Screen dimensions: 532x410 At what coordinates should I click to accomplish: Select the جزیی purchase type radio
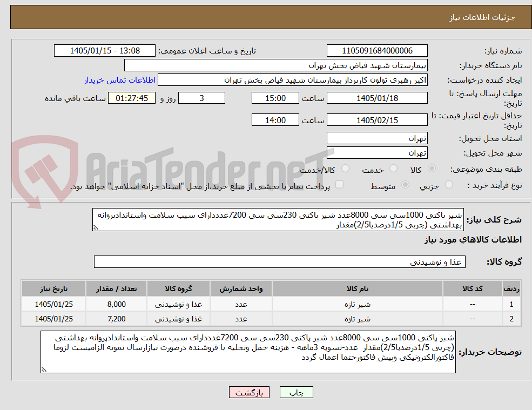tap(449, 185)
